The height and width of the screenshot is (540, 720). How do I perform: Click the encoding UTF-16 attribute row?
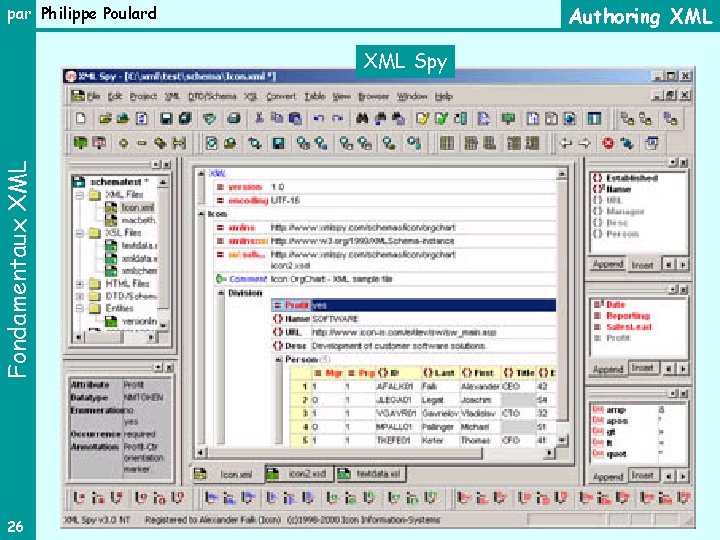coord(386,200)
